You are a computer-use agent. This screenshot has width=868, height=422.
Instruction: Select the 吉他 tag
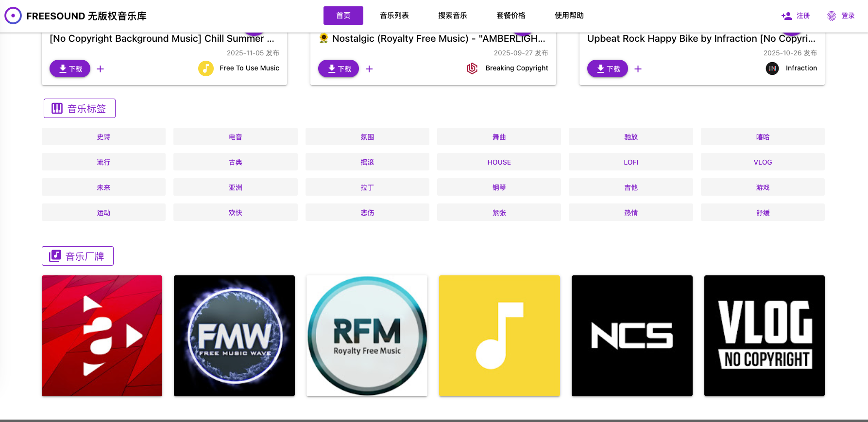631,187
